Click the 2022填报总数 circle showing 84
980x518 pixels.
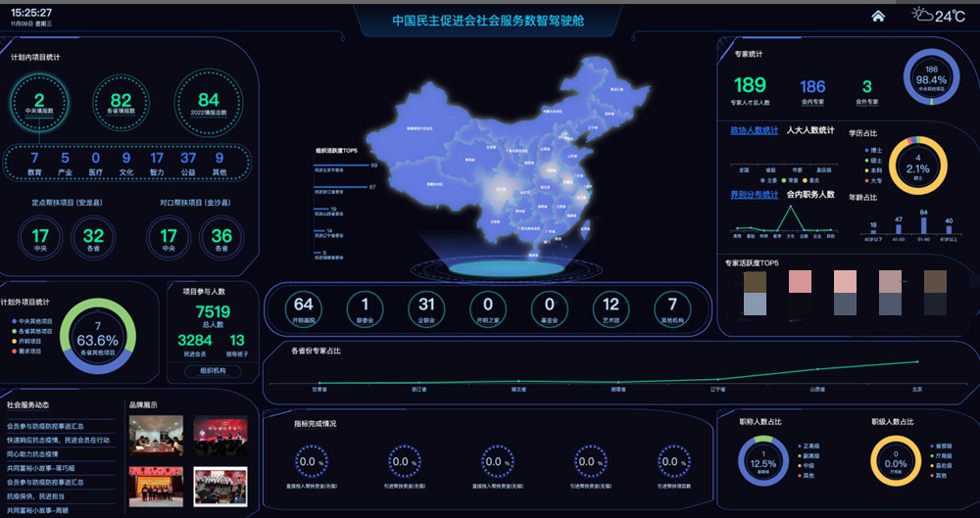click(x=209, y=103)
